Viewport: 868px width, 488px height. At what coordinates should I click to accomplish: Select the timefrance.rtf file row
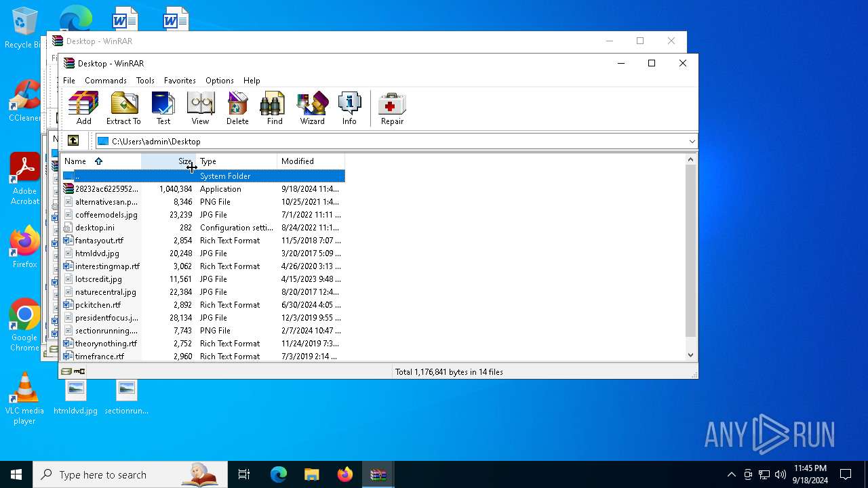click(x=203, y=356)
